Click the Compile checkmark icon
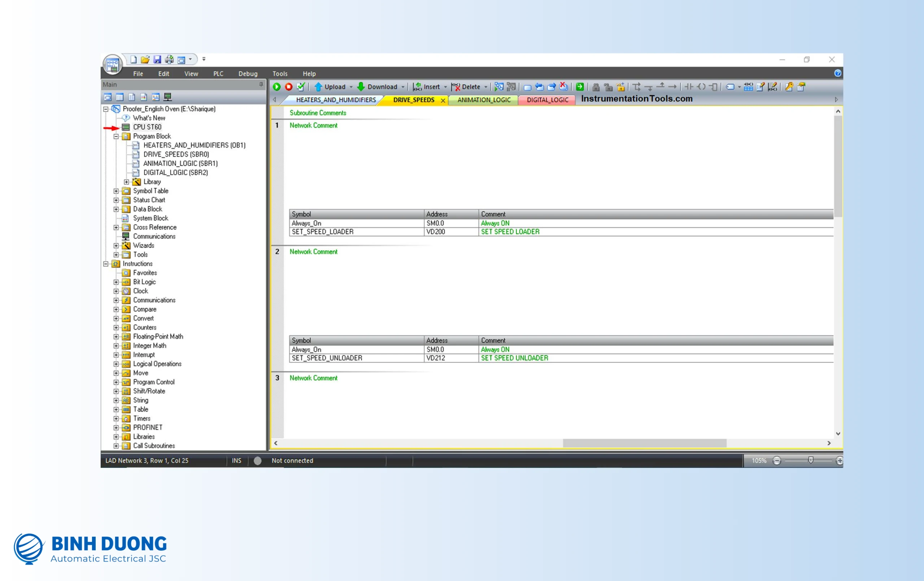The width and height of the screenshot is (924, 581). point(301,87)
